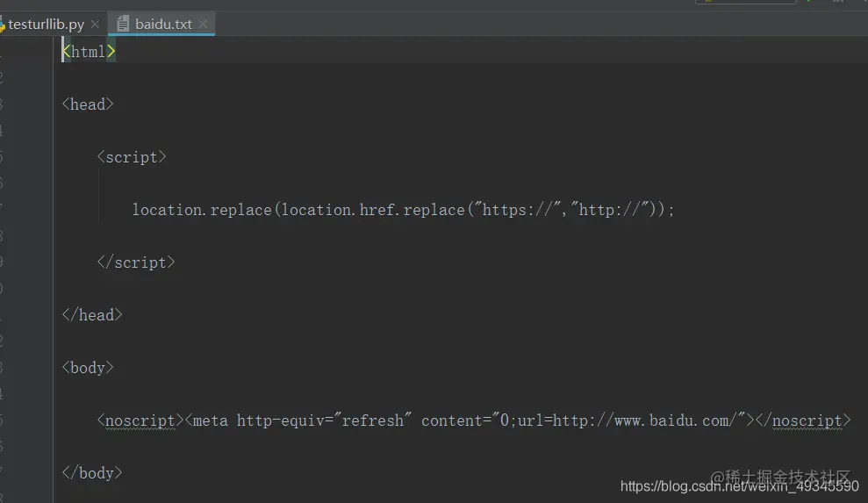Image resolution: width=868 pixels, height=503 pixels.
Task: Click the meta http-equiv="refresh" text
Action: (302, 420)
